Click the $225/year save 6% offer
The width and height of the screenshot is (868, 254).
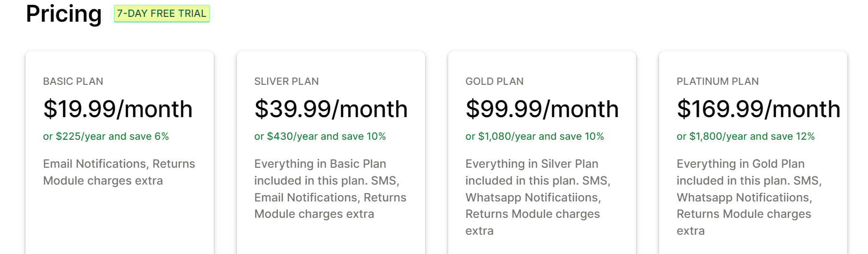point(106,136)
